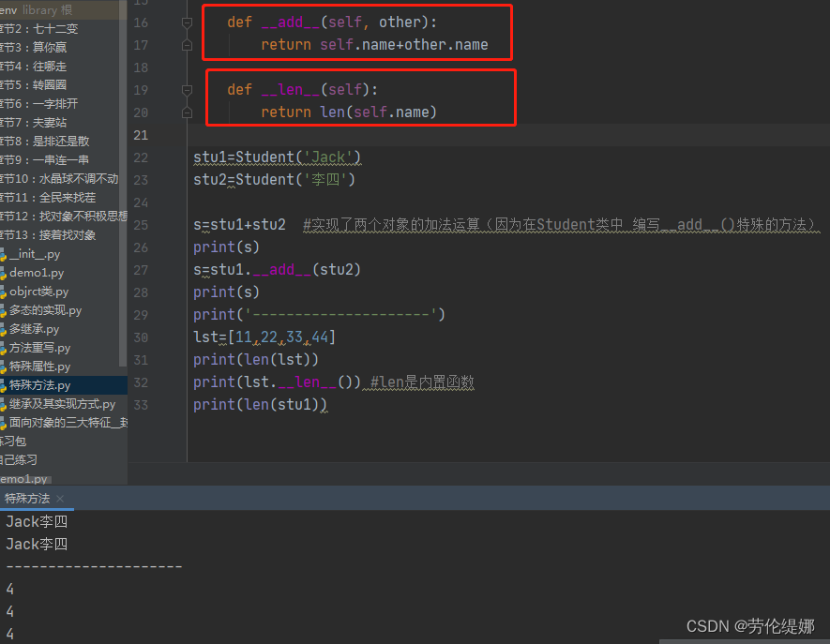Open the 特殊属性.py file
Image resolution: width=830 pixels, height=644 pixels.
pos(39,367)
